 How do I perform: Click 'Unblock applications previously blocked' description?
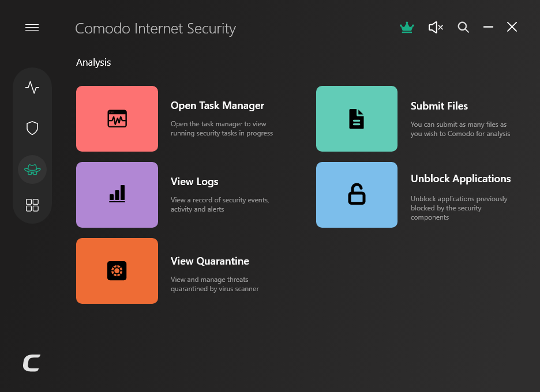[459, 208]
